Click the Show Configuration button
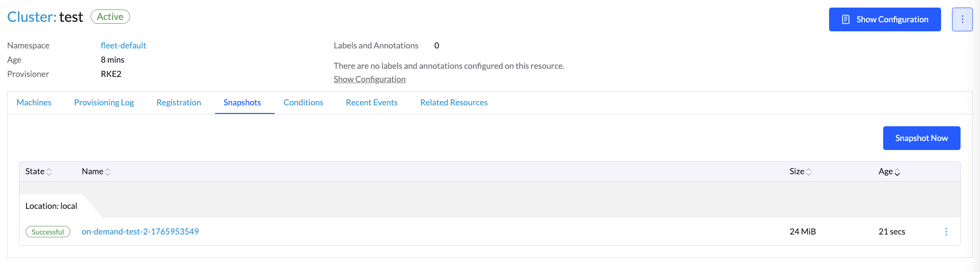980x272 pixels. 885,19
